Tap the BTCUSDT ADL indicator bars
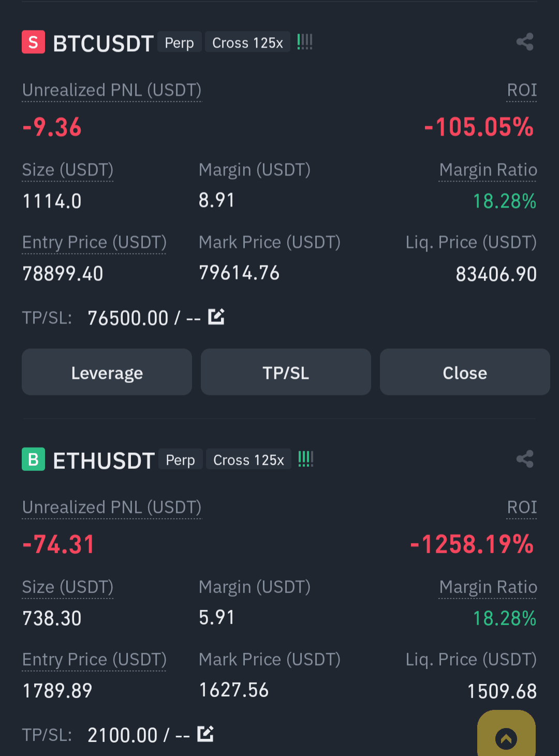Image resolution: width=559 pixels, height=756 pixels. click(x=305, y=42)
